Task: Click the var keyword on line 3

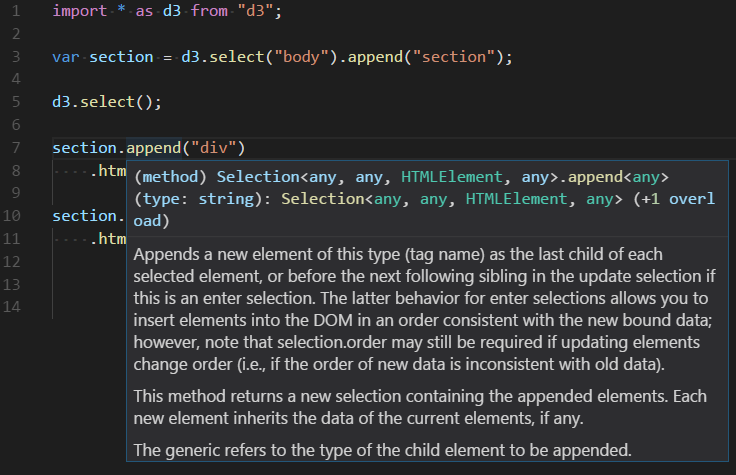Action: click(x=65, y=57)
